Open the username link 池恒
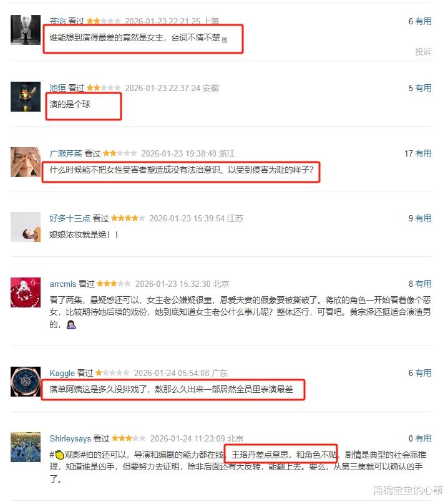 pyautogui.click(x=57, y=88)
